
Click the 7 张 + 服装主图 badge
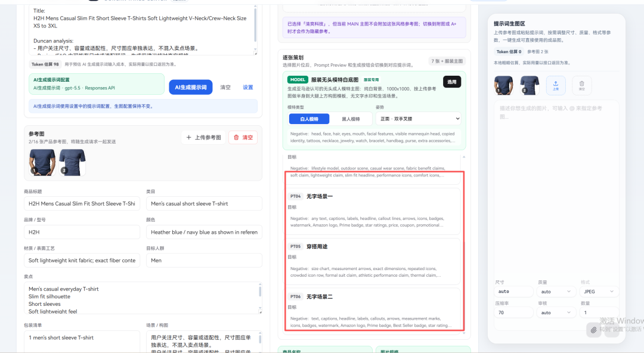pos(447,61)
